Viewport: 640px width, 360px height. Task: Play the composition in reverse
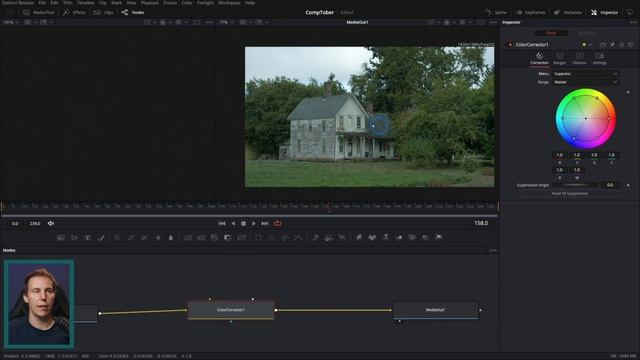click(233, 224)
